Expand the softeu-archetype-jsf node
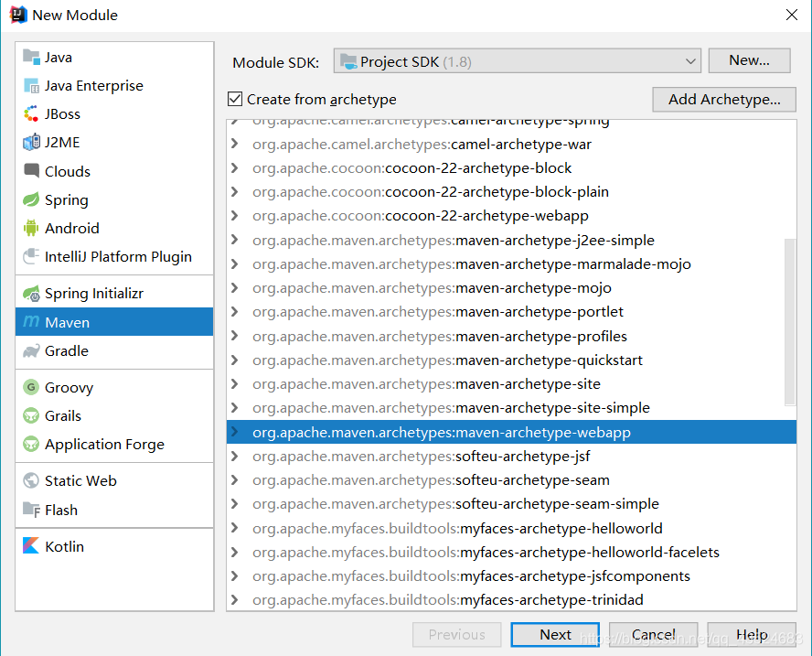This screenshot has width=812, height=656. pyautogui.click(x=235, y=456)
